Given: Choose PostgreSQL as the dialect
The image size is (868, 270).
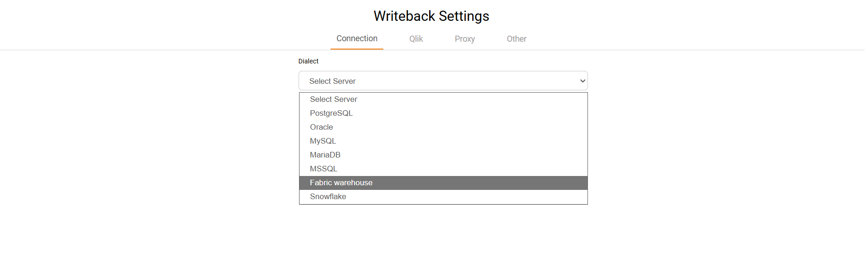Looking at the screenshot, I should click(x=331, y=113).
